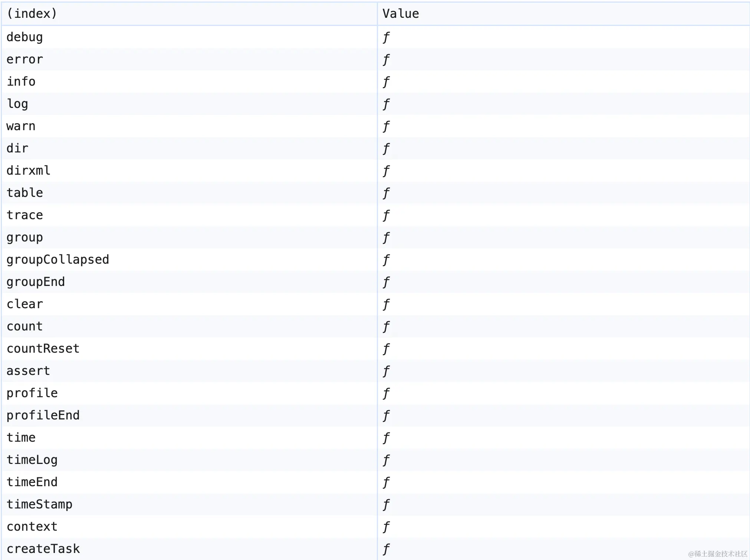Select the debug row

click(x=24, y=37)
